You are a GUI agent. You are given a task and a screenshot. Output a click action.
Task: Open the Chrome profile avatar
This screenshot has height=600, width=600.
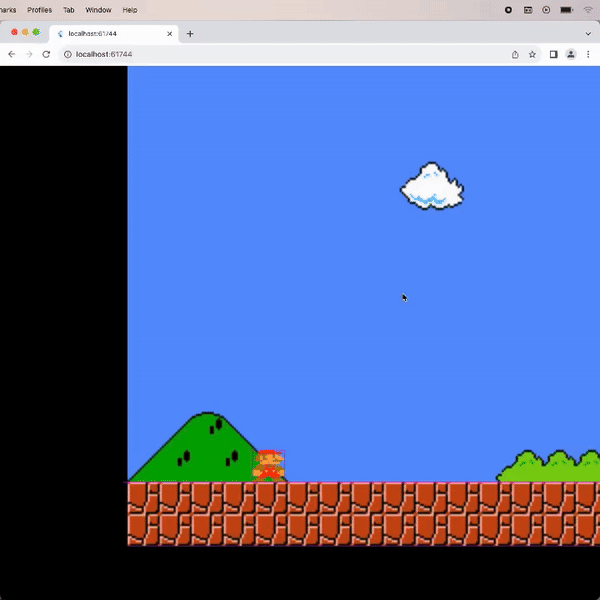click(x=571, y=54)
